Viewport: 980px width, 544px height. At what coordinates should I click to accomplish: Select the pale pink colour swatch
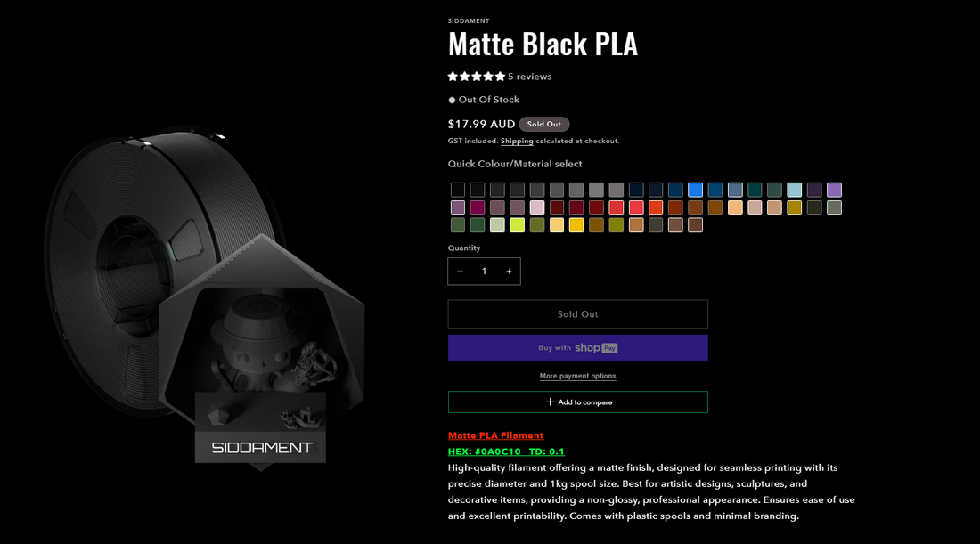point(537,207)
